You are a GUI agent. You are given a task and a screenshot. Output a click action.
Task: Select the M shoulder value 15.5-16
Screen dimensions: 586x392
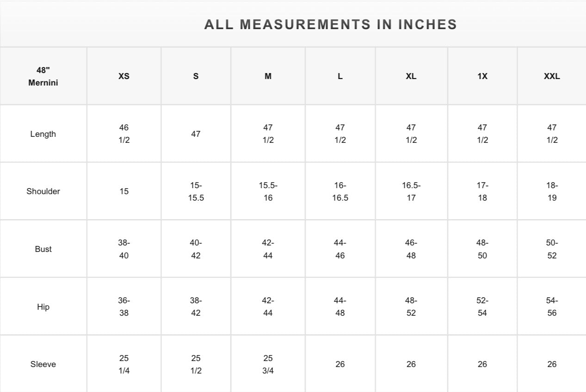tap(268, 191)
